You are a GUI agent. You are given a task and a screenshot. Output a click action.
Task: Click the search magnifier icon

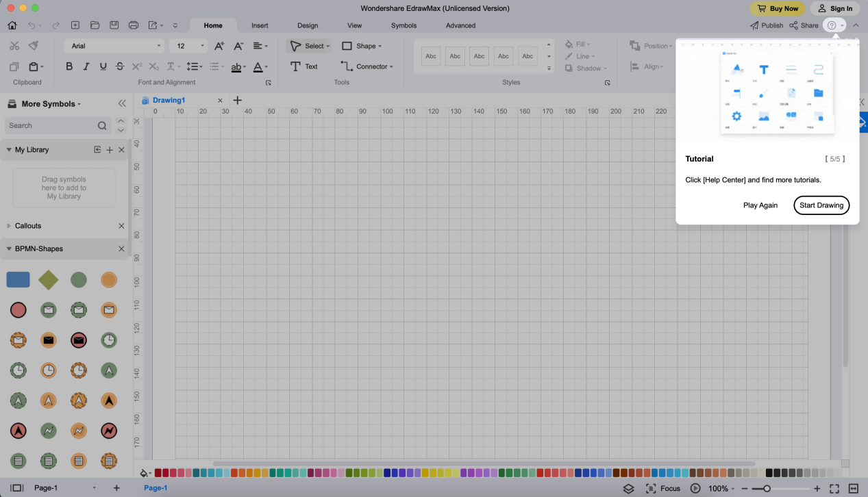pos(102,126)
